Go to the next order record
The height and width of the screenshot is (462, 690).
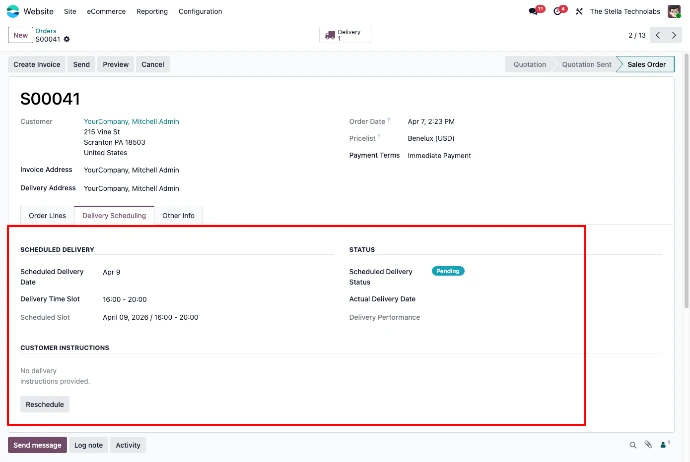click(x=674, y=35)
